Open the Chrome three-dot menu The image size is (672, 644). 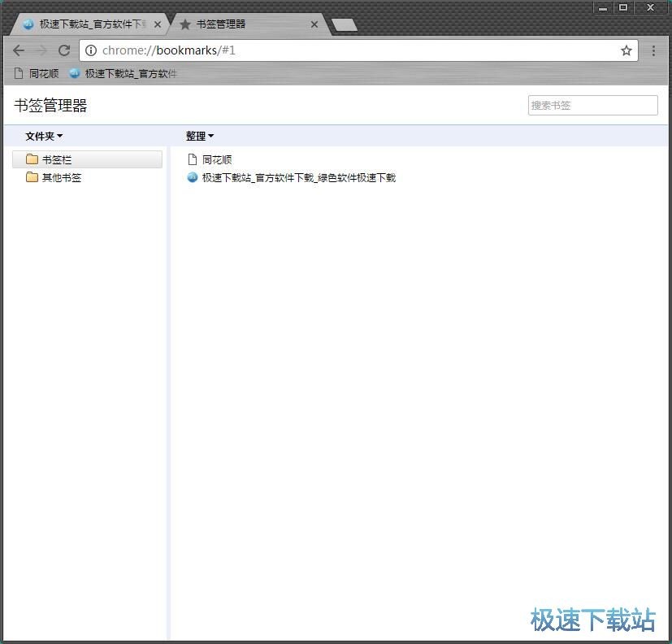pyautogui.click(x=653, y=50)
